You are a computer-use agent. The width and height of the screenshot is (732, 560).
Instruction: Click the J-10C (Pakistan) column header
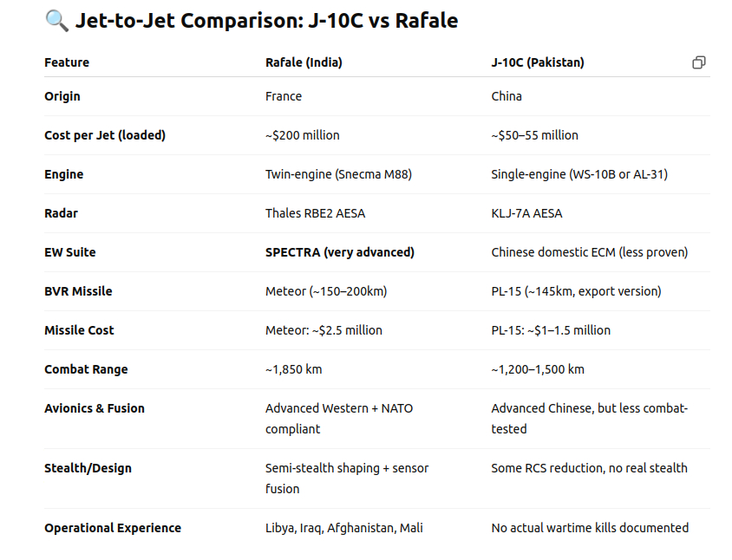[538, 62]
